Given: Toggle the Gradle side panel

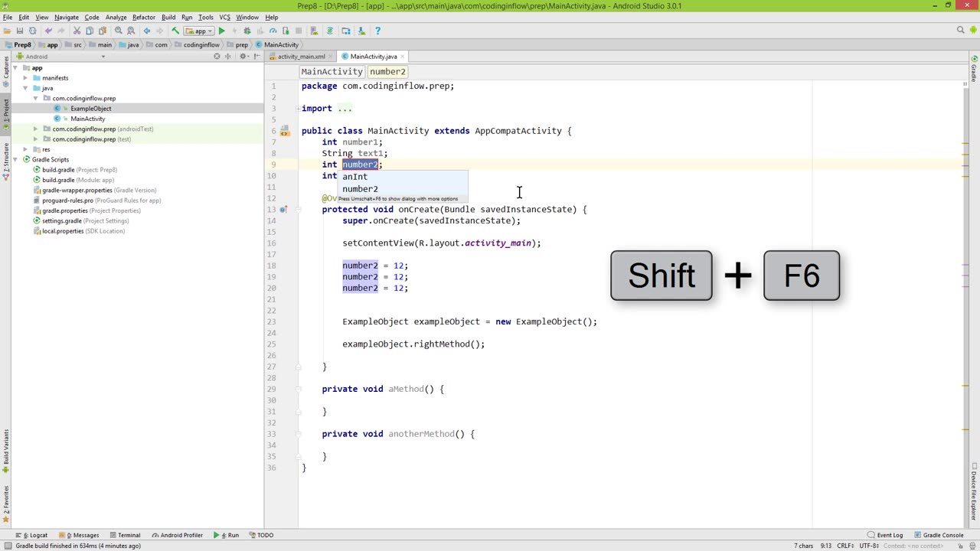Looking at the screenshot, I should point(974,69).
